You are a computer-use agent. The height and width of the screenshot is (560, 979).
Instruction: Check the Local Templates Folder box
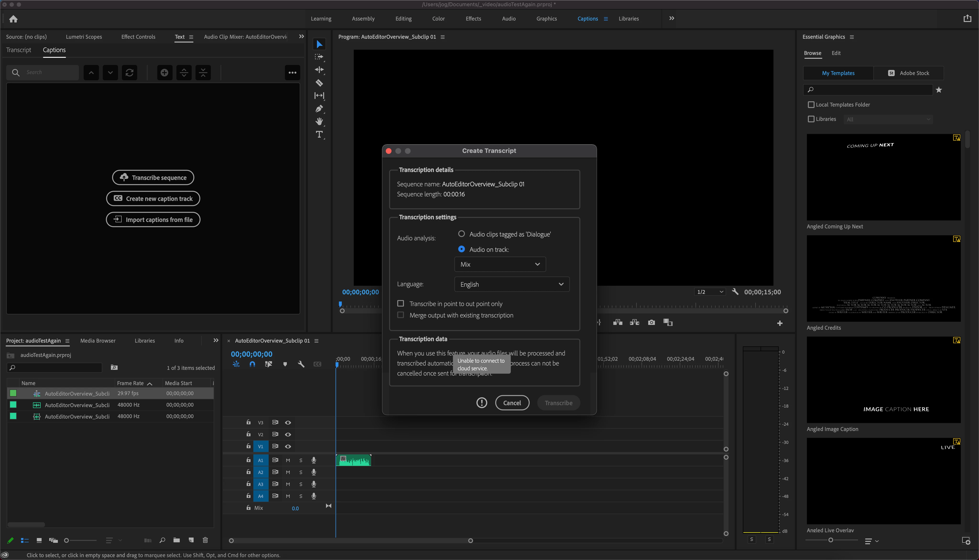pyautogui.click(x=811, y=105)
